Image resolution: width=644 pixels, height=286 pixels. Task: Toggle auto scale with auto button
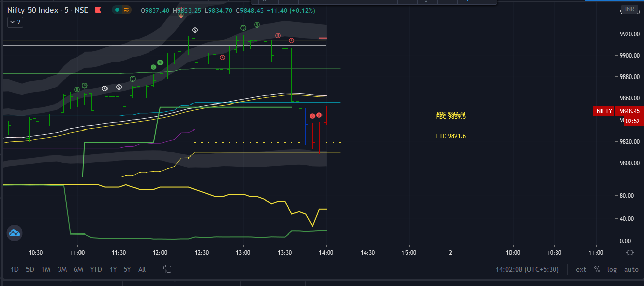(x=631, y=269)
